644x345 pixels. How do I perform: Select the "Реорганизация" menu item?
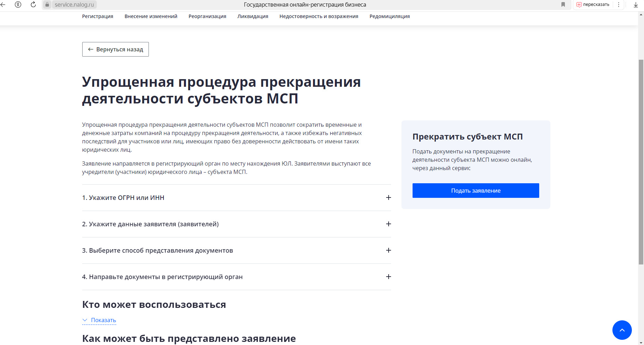(x=207, y=16)
